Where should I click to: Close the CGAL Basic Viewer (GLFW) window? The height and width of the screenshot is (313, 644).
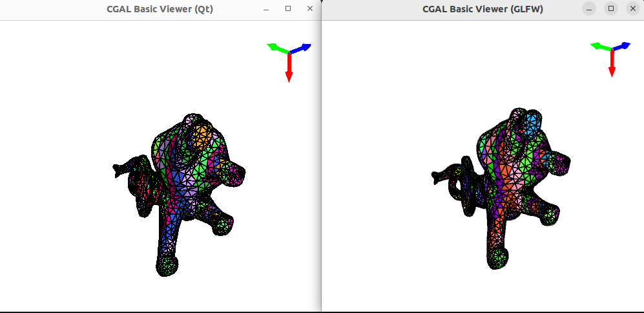coord(633,9)
